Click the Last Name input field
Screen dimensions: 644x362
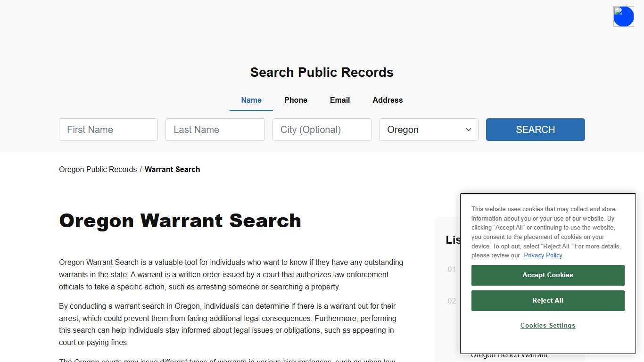pos(215,130)
